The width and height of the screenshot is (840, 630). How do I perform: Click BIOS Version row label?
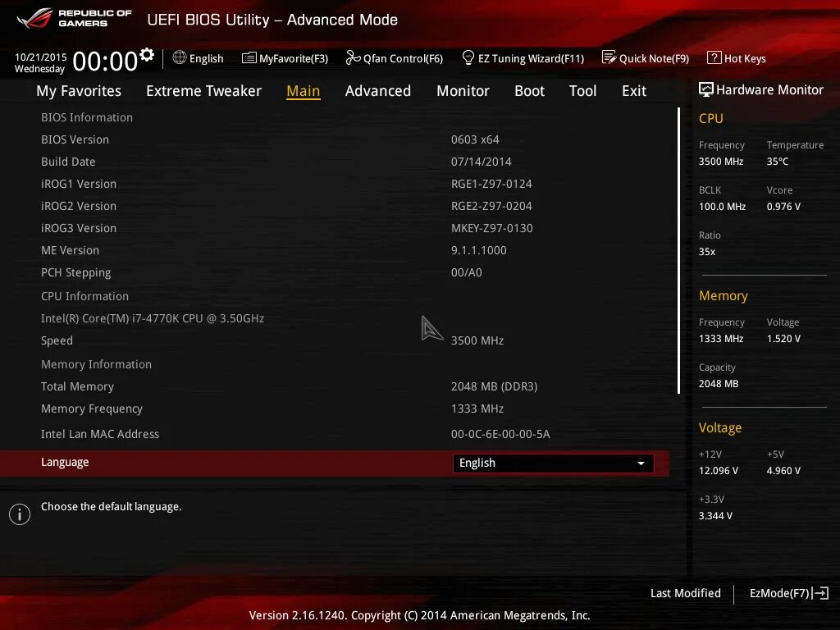point(75,139)
